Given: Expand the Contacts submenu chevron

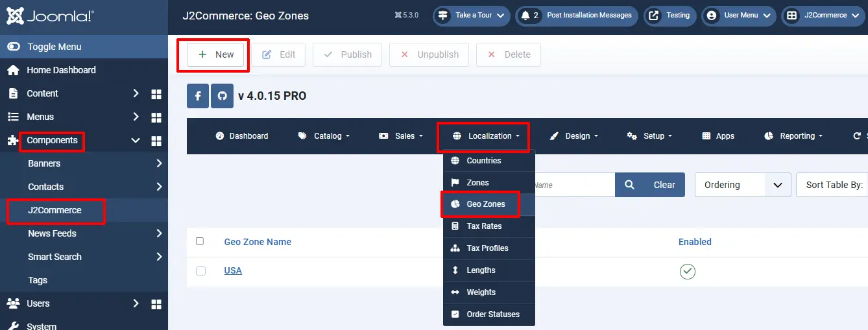Looking at the screenshot, I should coord(159,187).
